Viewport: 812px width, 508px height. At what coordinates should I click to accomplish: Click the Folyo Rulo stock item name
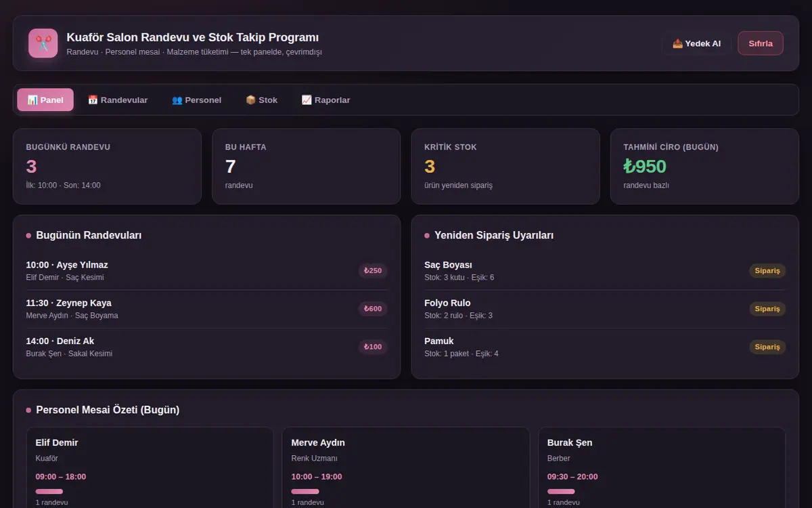447,303
